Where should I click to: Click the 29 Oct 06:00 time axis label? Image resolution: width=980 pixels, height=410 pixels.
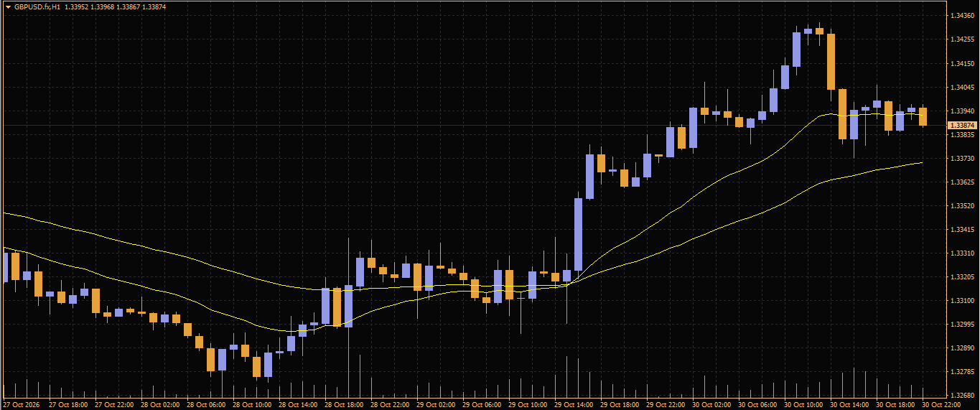482,405
